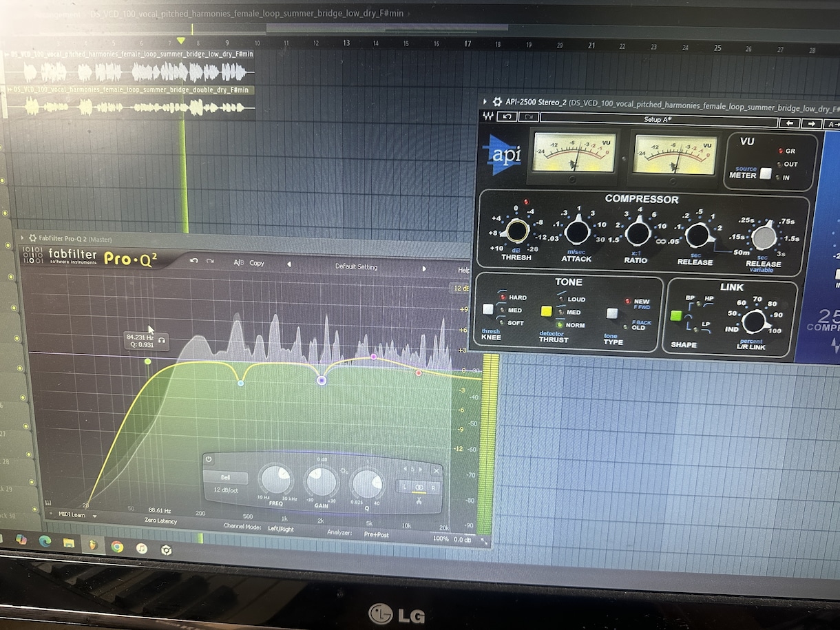The image size is (840, 630).
Task: Toggle tone TYPE selector button
Action: (611, 313)
